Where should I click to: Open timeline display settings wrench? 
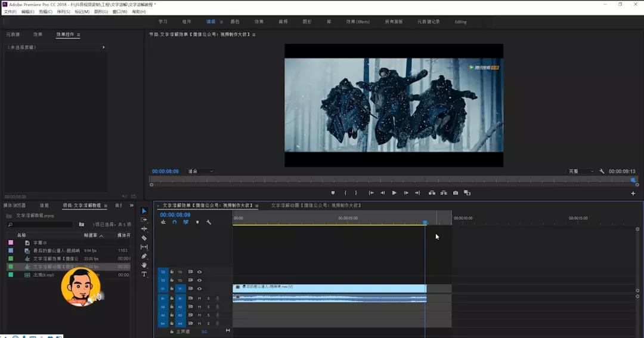(209, 222)
